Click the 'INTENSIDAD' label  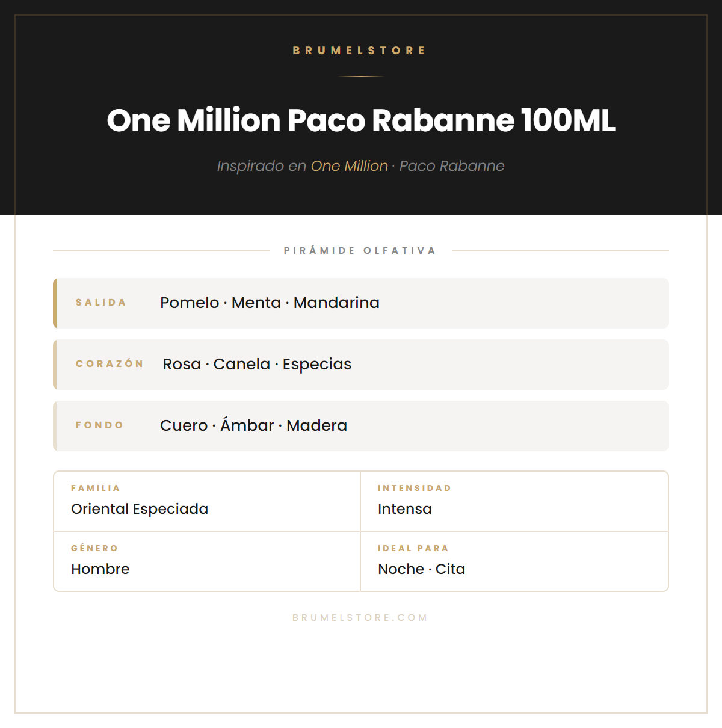point(415,488)
